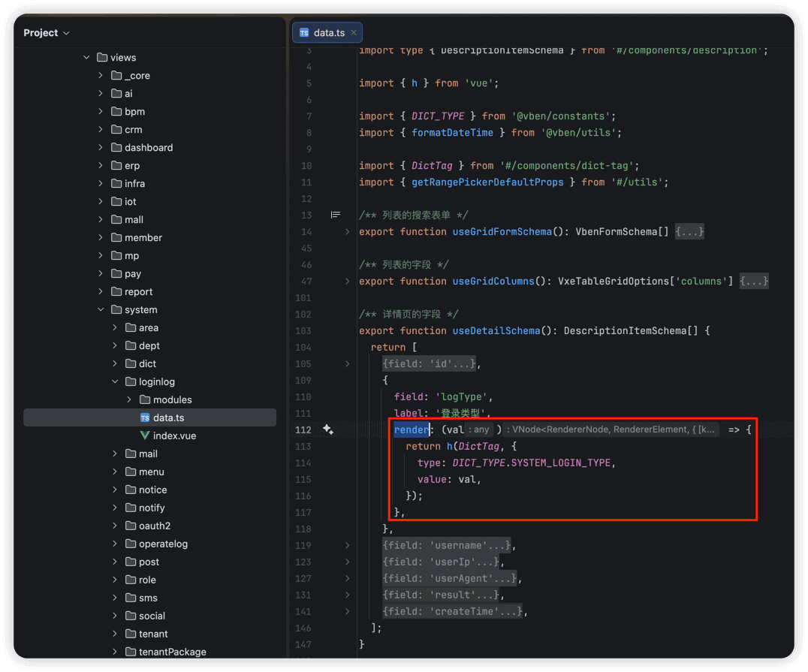Click the dashboard folder icon

tap(116, 147)
